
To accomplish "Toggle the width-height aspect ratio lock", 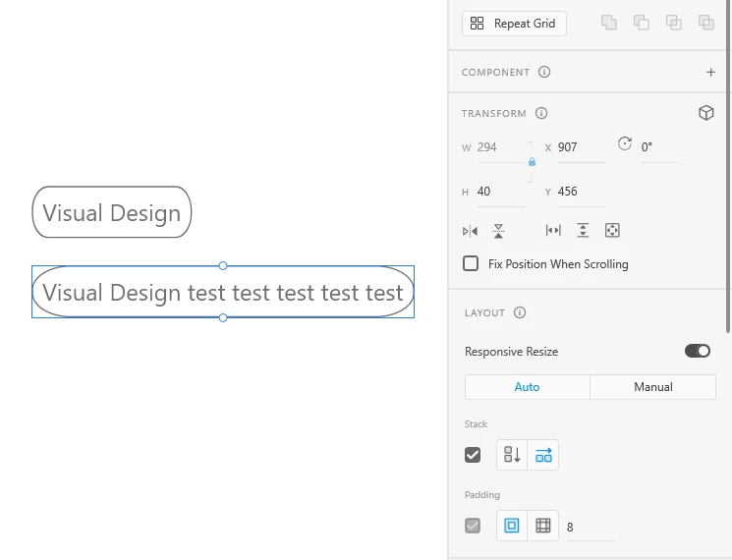I will [x=532, y=162].
